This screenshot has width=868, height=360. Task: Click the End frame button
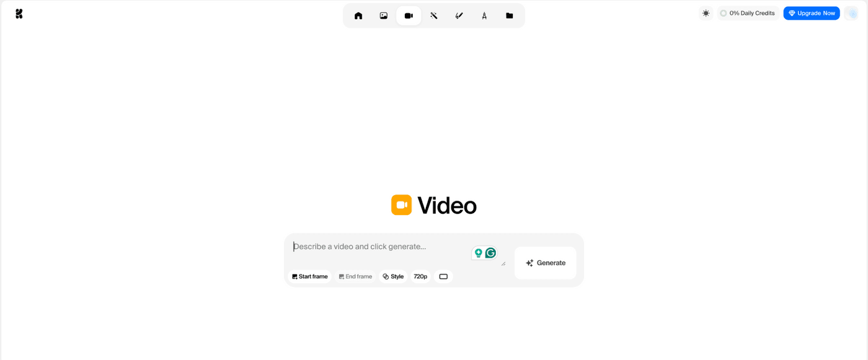pos(355,276)
